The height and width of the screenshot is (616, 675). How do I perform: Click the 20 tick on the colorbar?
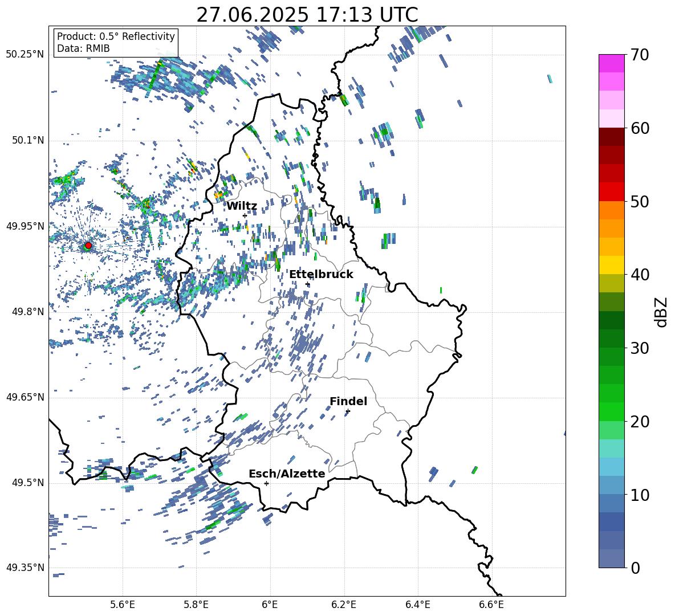pos(639,421)
